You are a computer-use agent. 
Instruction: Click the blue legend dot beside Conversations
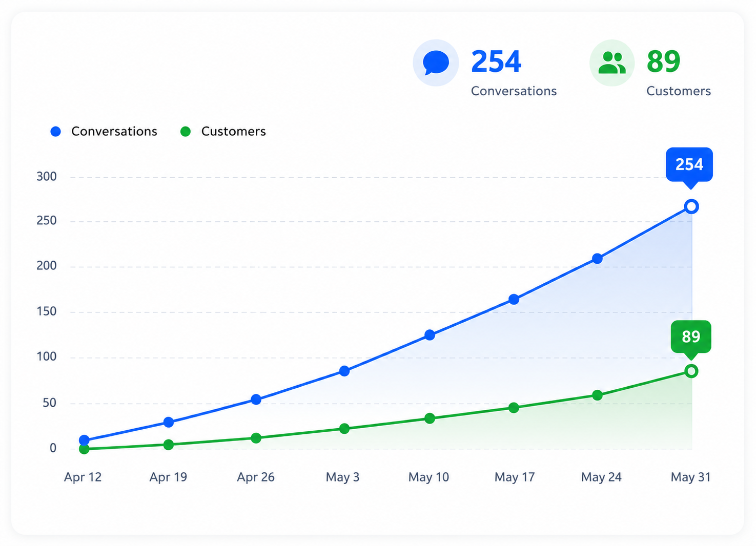tap(56, 132)
